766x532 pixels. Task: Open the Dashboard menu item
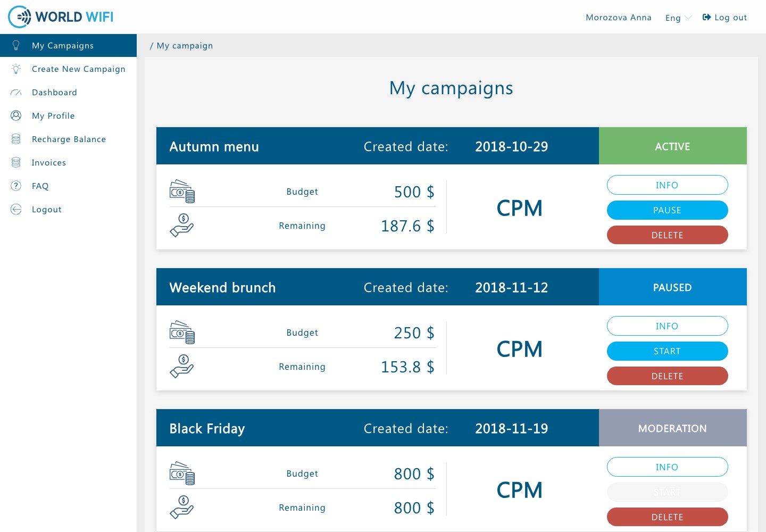[x=68, y=93]
